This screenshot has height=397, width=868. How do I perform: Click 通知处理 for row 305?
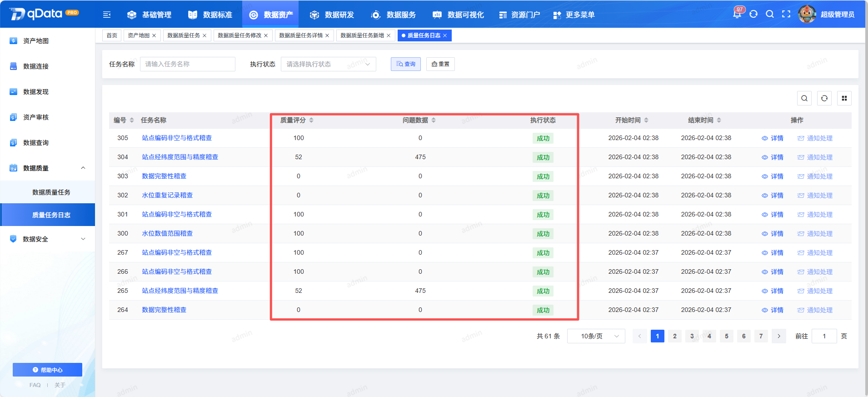(815, 138)
